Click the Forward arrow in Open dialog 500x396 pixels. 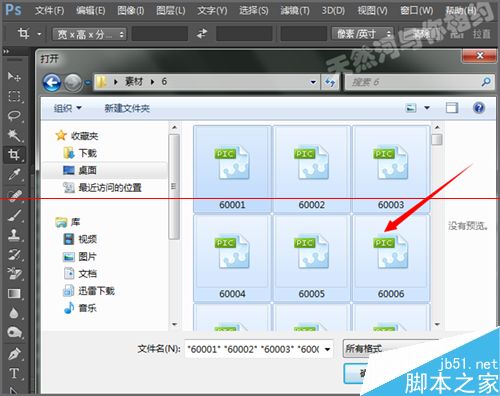[73, 83]
